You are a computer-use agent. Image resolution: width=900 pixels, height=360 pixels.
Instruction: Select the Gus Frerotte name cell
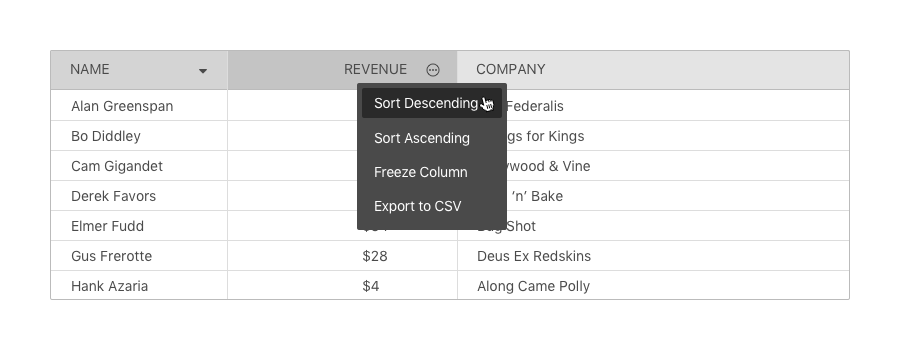(x=139, y=256)
